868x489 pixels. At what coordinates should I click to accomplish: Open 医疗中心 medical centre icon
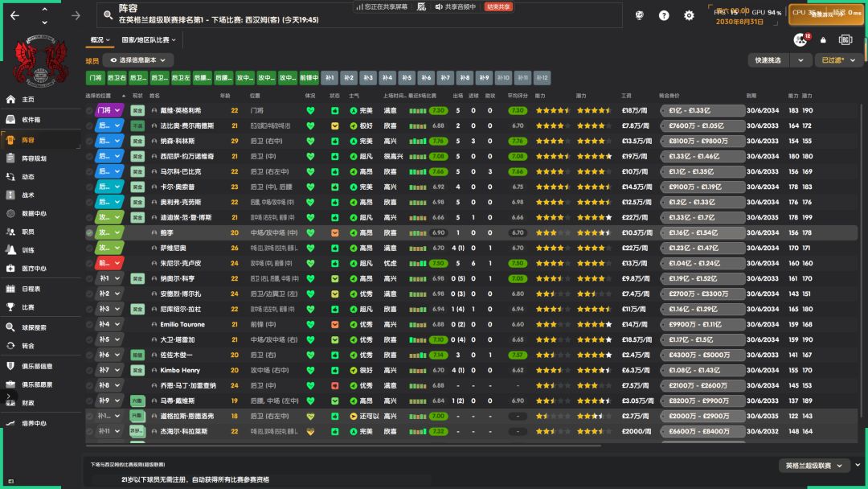click(10, 268)
